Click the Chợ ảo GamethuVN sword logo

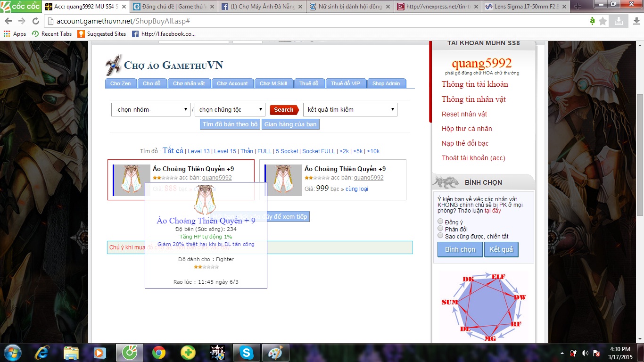click(114, 66)
